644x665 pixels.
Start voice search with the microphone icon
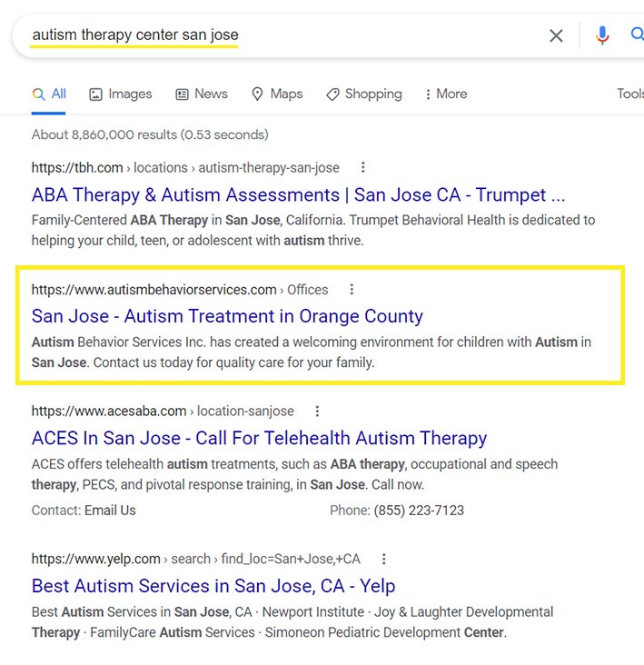pos(602,35)
